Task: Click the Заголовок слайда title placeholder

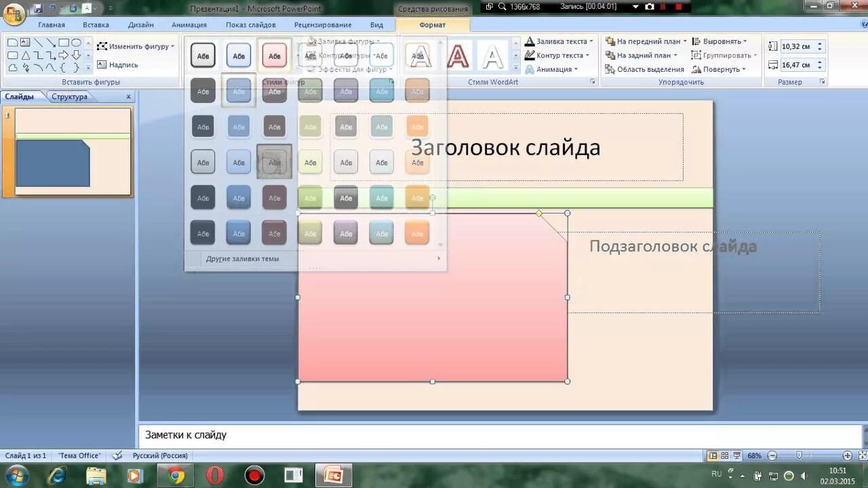Action: (x=506, y=147)
